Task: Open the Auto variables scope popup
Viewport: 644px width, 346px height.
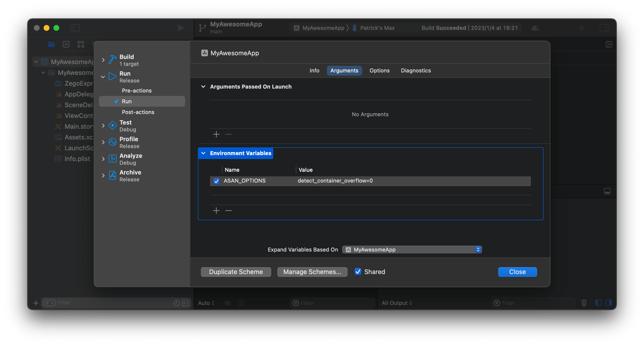Action: tap(206, 303)
